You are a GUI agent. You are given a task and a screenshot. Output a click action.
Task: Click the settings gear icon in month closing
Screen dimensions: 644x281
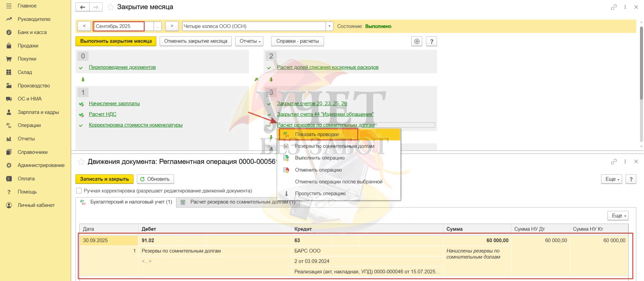coord(417,41)
